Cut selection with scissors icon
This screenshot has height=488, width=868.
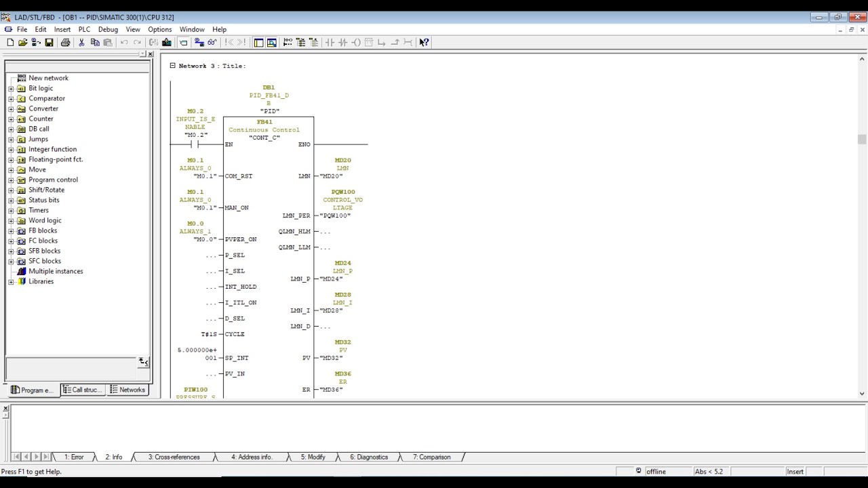click(x=81, y=42)
